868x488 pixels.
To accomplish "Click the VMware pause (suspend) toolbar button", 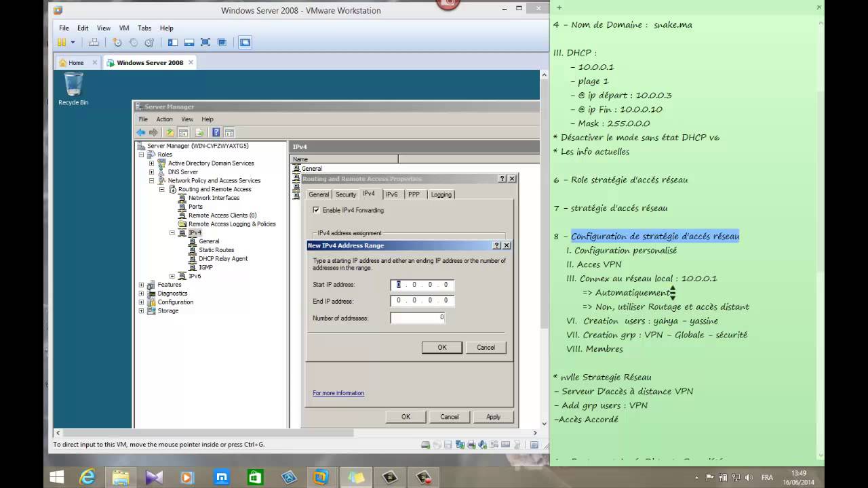I will (x=62, y=42).
